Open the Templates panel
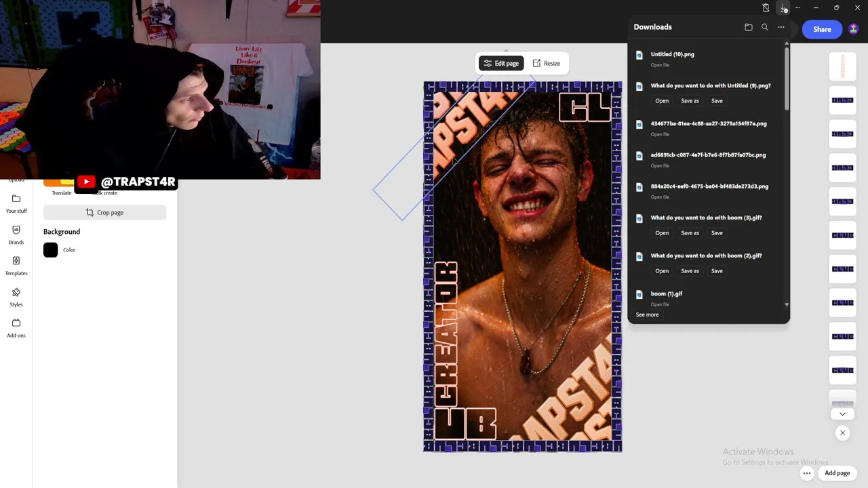The width and height of the screenshot is (868, 488). point(16,266)
